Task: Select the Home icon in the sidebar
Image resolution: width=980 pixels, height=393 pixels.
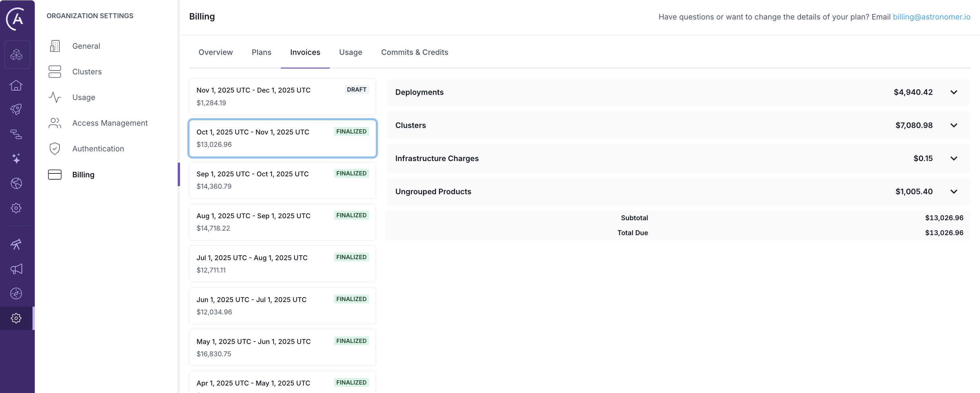Action: [x=16, y=85]
